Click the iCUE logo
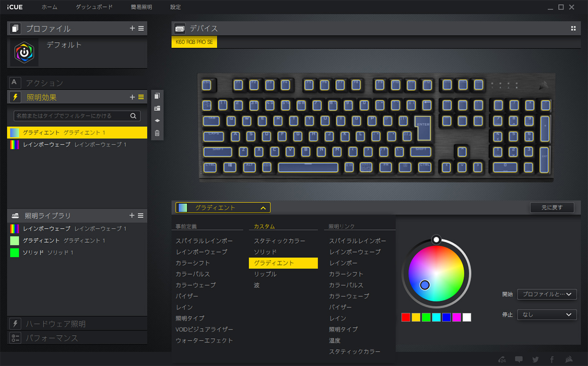The width and height of the screenshot is (588, 366). coord(15,7)
